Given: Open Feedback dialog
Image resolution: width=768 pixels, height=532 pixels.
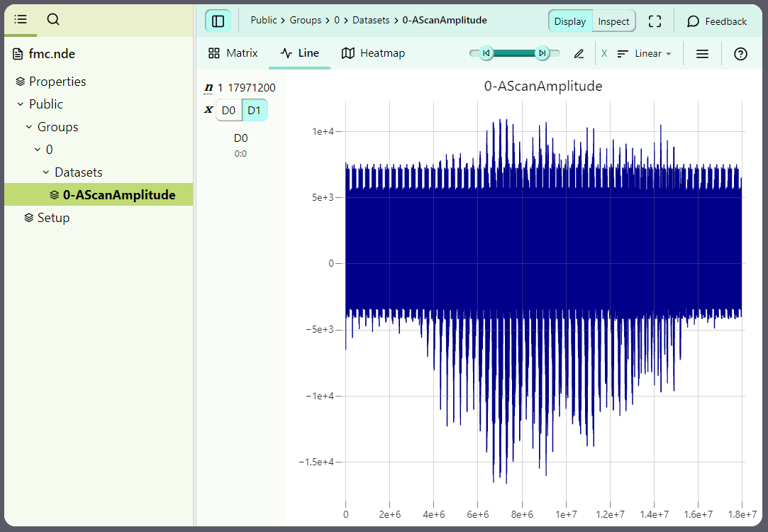Looking at the screenshot, I should [x=716, y=21].
